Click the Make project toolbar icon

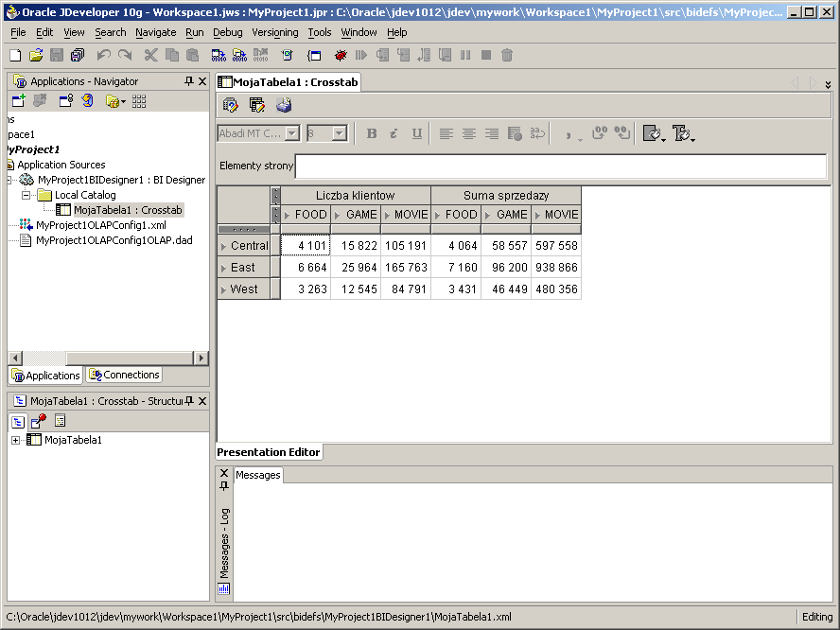(219, 55)
